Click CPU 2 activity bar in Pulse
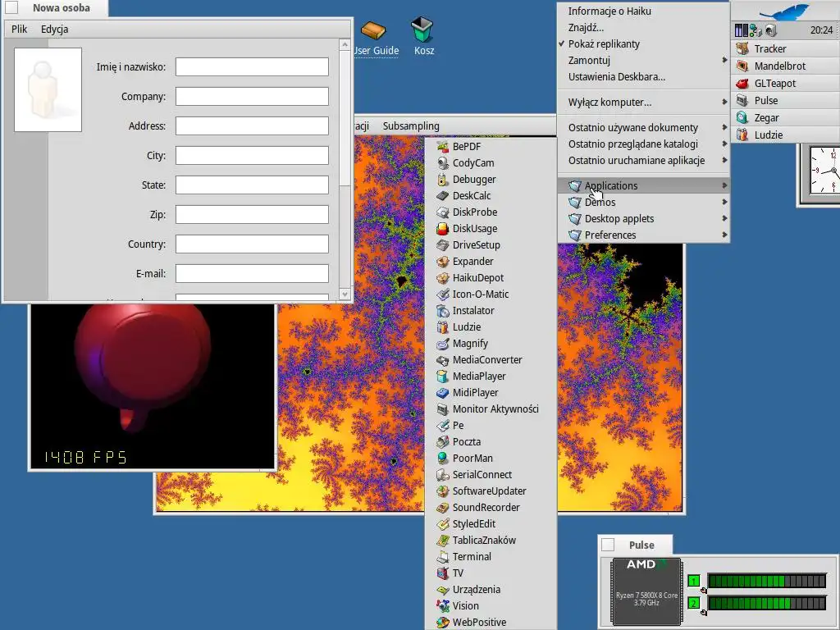840x630 pixels. point(767,603)
